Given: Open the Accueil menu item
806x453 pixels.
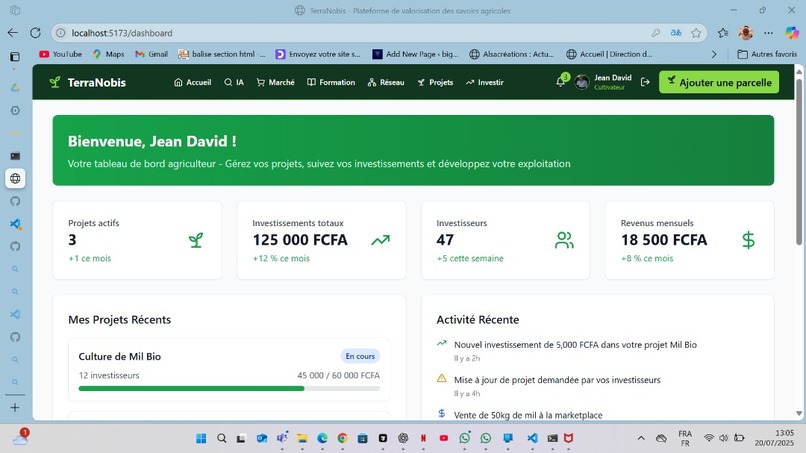Looking at the screenshot, I should (x=193, y=82).
